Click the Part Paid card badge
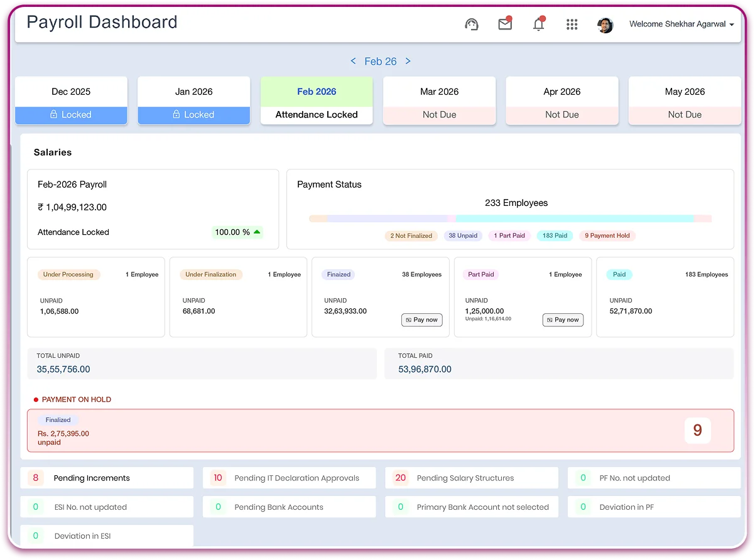The image size is (755, 560). (x=481, y=274)
